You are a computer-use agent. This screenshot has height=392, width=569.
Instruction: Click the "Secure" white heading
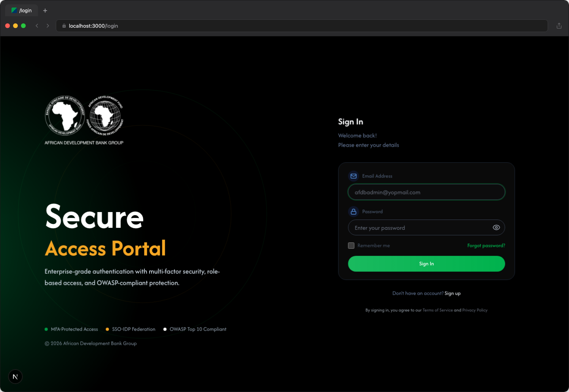94,217
